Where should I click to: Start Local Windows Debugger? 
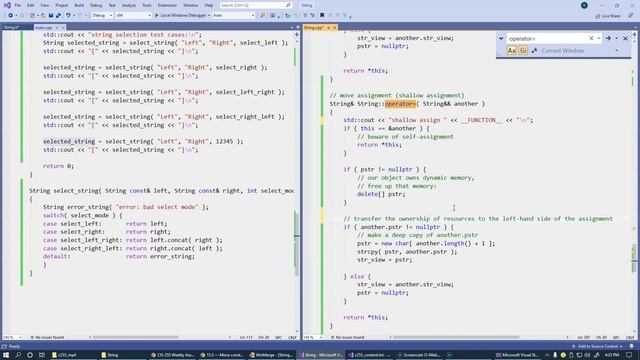tap(180, 16)
